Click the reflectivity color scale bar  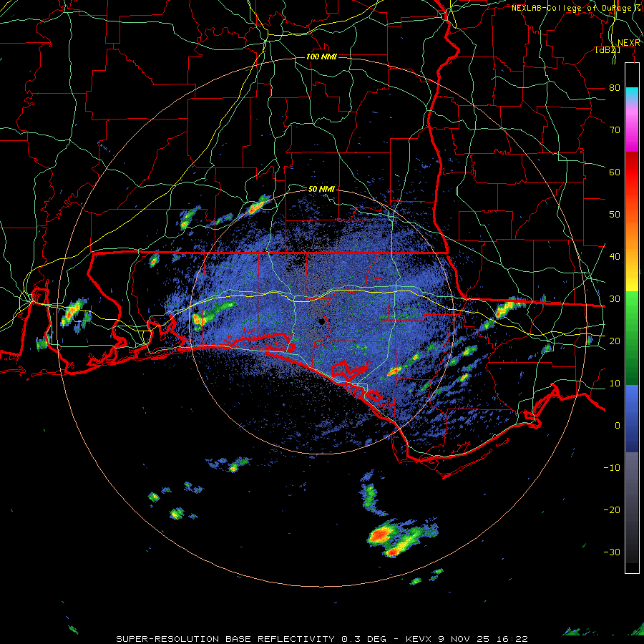[x=632, y=318]
